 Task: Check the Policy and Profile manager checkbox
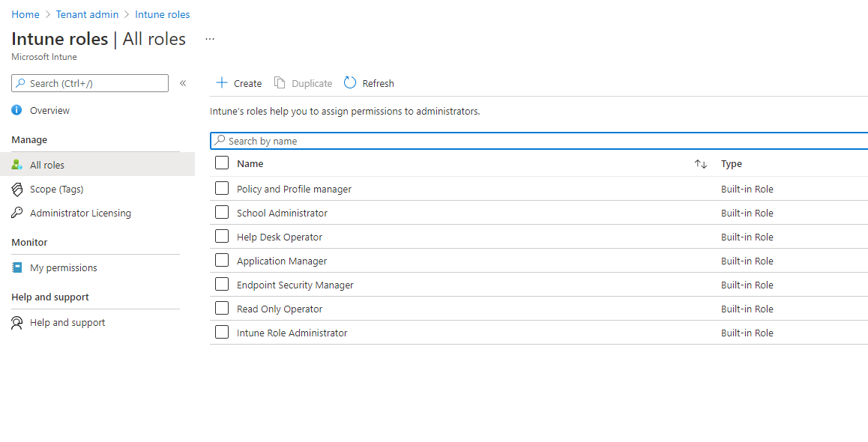(222, 189)
